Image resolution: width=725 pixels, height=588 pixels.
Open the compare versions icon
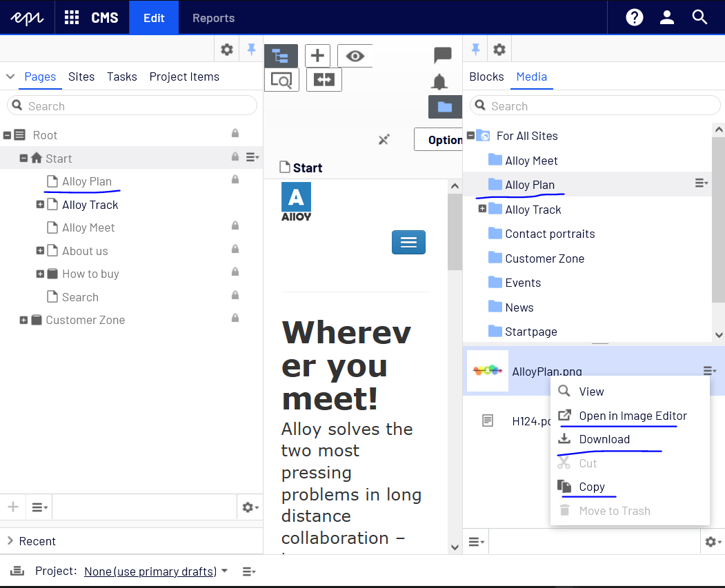pyautogui.click(x=324, y=79)
